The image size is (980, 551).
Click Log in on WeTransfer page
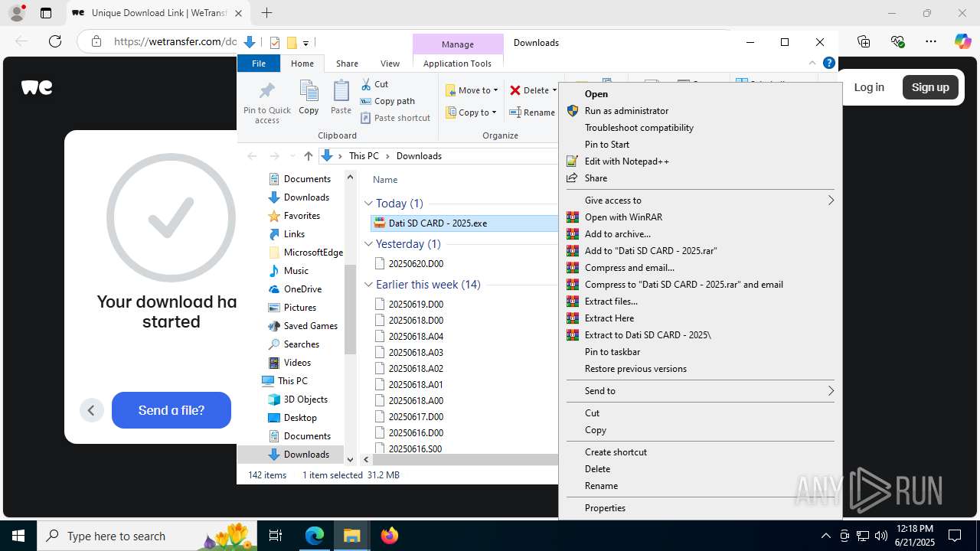click(869, 87)
